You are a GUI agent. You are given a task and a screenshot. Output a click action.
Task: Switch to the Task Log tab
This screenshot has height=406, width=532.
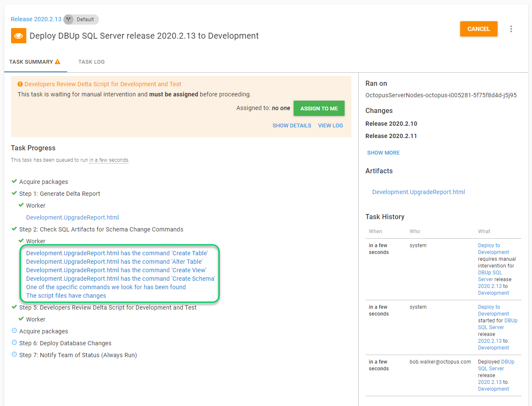click(91, 62)
